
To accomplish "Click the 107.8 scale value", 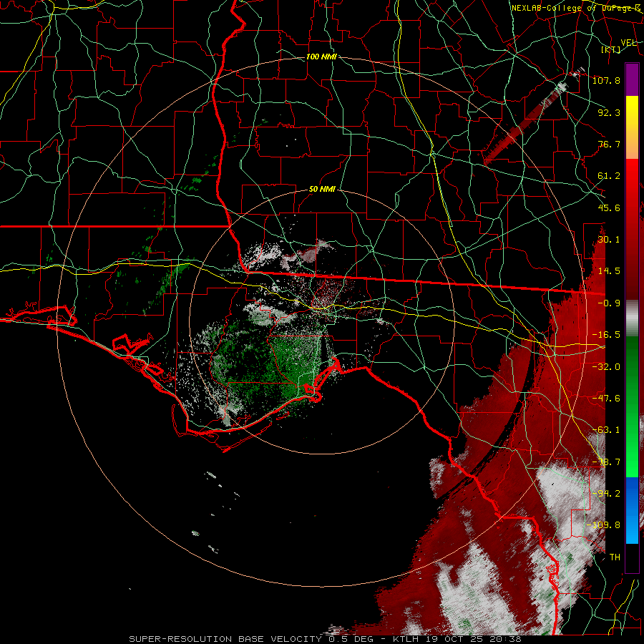I will click(606, 80).
